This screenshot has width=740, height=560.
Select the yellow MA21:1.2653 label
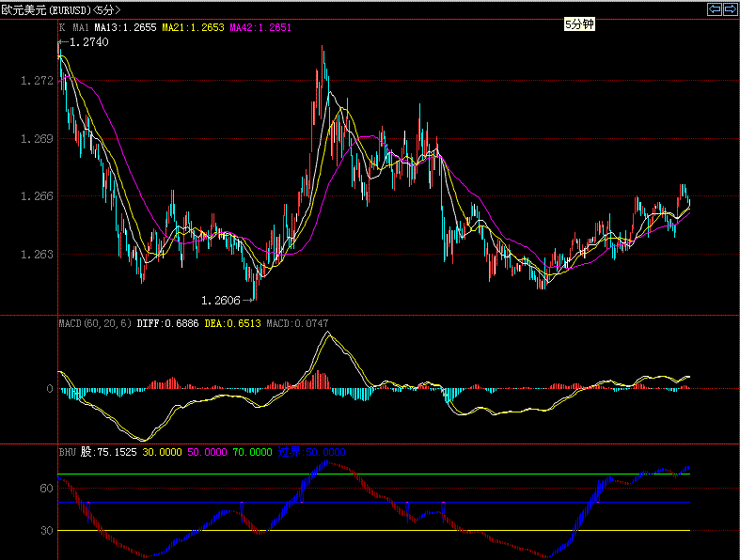tap(193, 28)
